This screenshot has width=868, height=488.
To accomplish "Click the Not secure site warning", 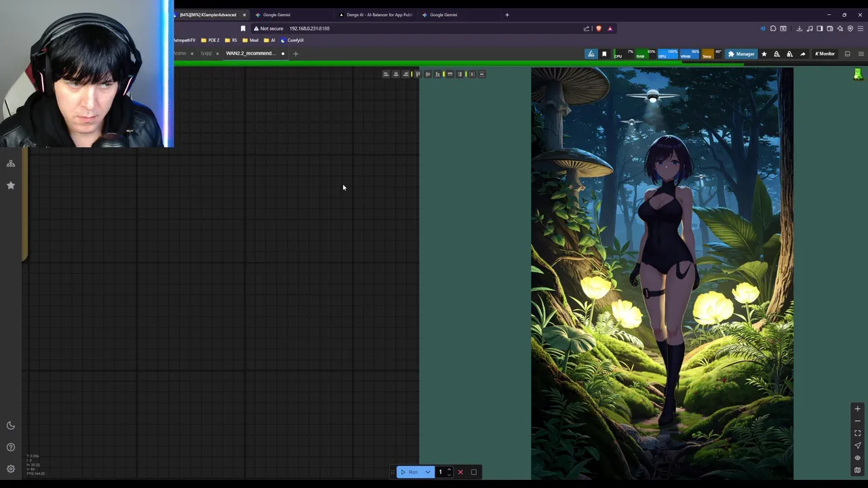I will pyautogui.click(x=268, y=28).
